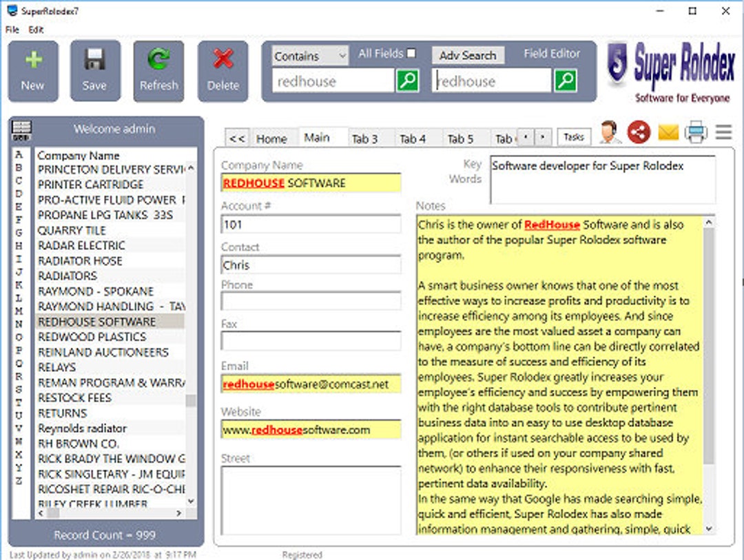The height and width of the screenshot is (560, 744).
Task: Jump to letter M in index
Action: pyautogui.click(x=19, y=311)
